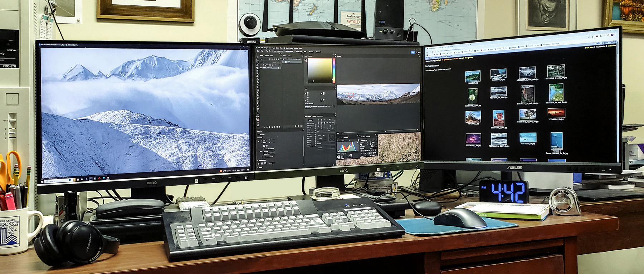Screen dimensions: 644x274
Task: Select the Move tool in Photoshop toolbar
Action: pyautogui.click(x=257, y=57)
